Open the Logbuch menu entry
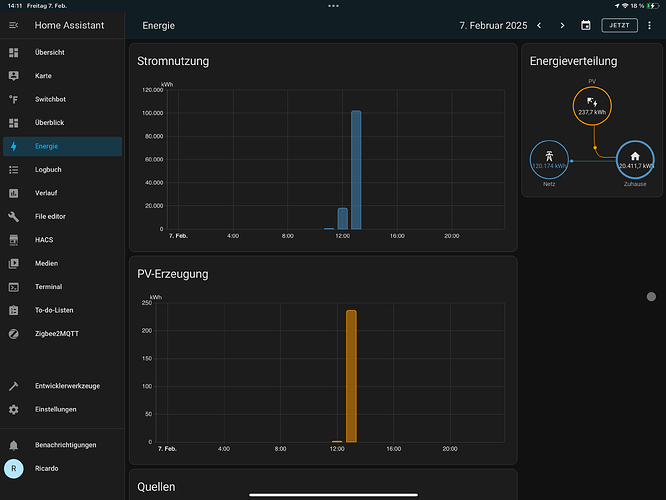Viewport: 666px width, 500px height. pyautogui.click(x=62, y=169)
